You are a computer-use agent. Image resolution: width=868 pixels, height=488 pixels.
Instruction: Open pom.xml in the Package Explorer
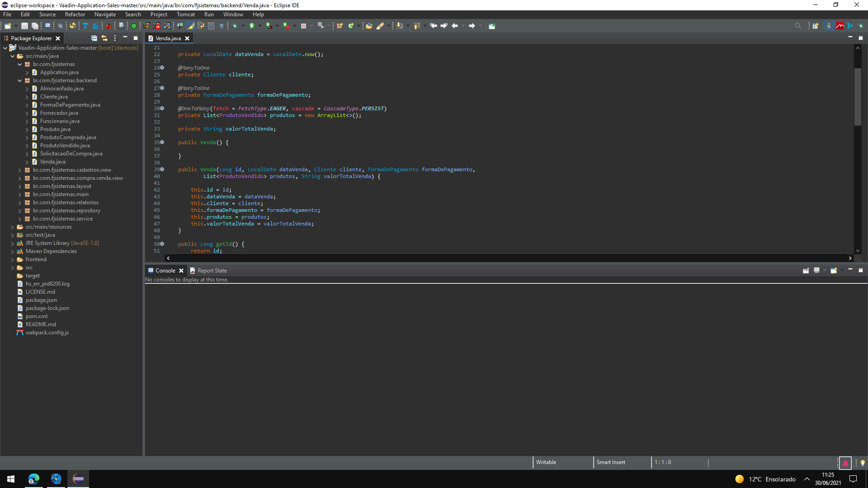point(36,316)
